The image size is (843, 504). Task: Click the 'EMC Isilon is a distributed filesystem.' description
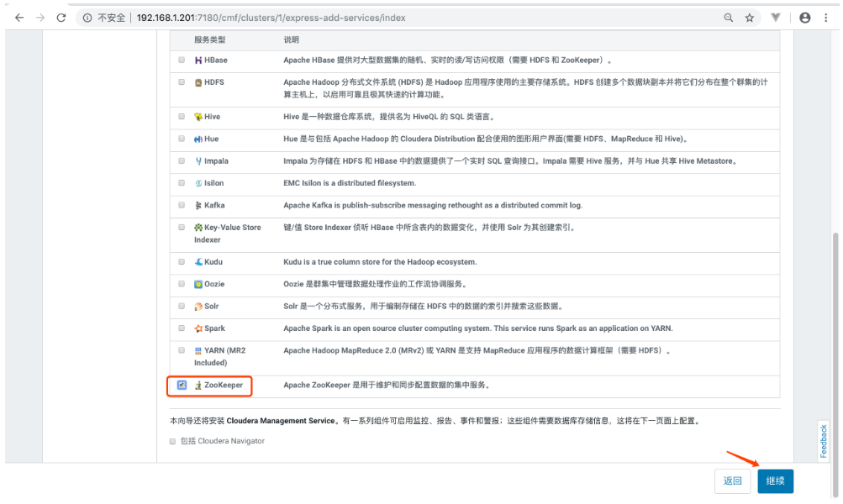350,183
